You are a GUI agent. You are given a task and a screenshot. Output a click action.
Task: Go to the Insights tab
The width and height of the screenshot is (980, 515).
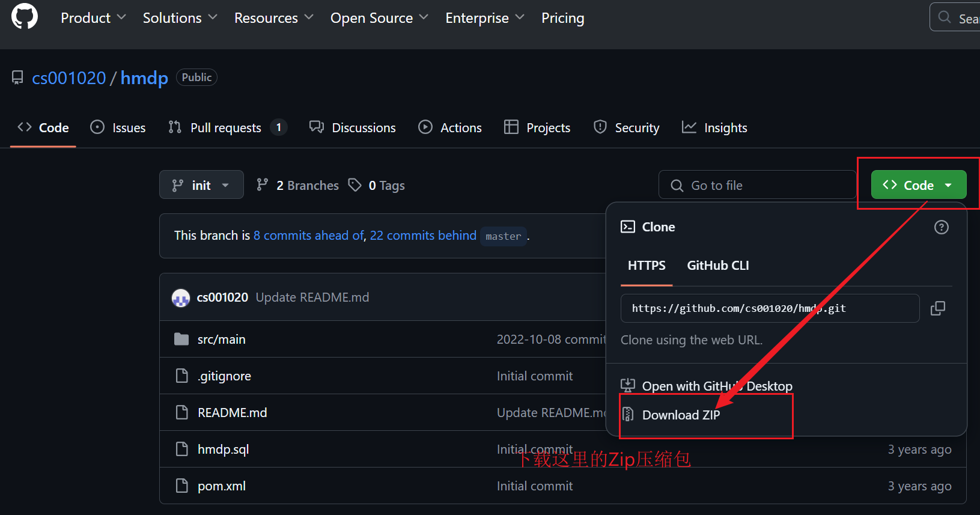[714, 127]
